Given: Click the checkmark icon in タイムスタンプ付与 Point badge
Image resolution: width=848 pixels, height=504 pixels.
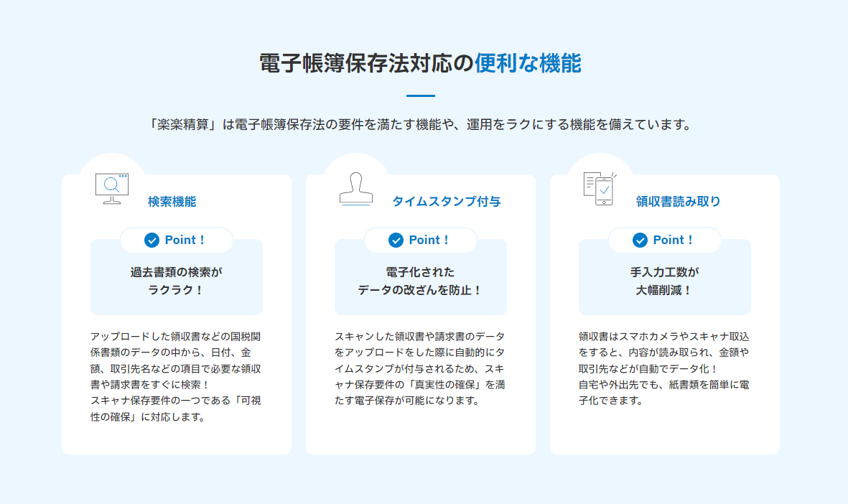Looking at the screenshot, I should click(396, 241).
